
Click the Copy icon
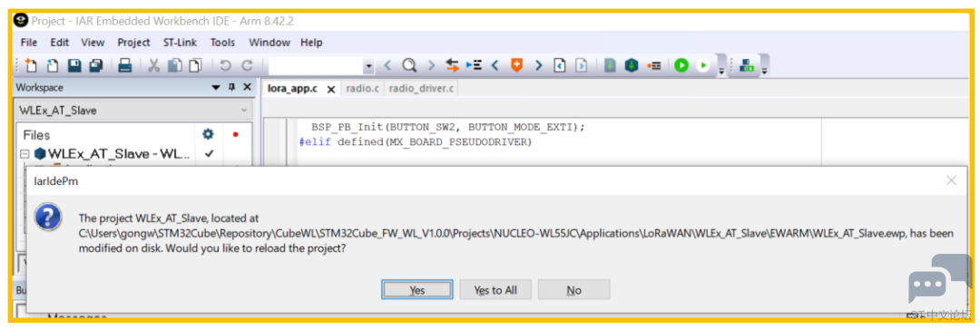pyautogui.click(x=176, y=65)
